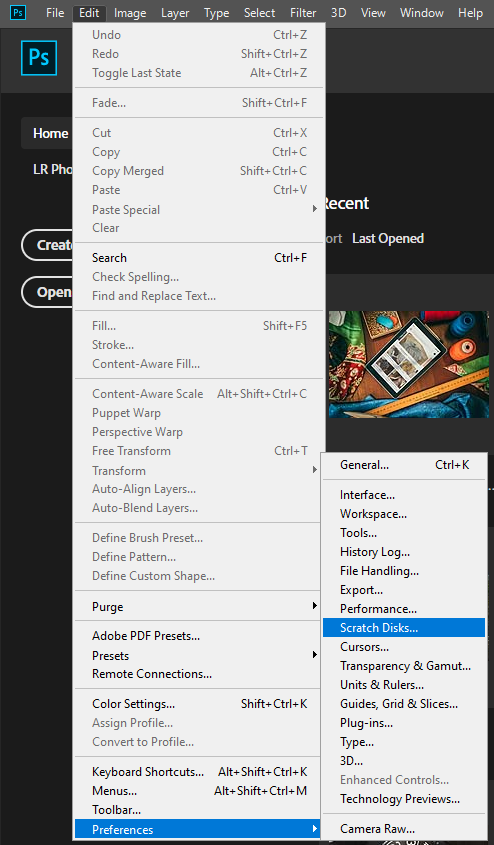Open the Toolbar customization dialog

point(199,809)
